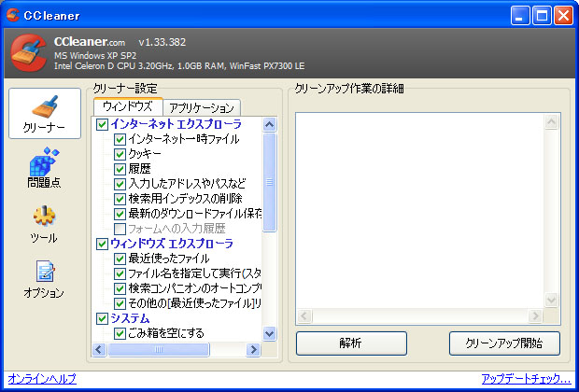
Task: Toggle インターネット エクスプローラ group checkbox
Action: click(102, 124)
